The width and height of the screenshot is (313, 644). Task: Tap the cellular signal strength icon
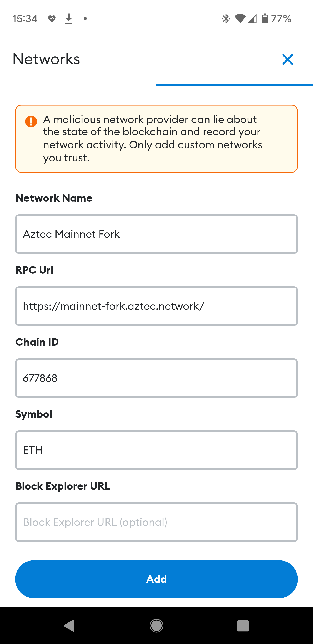(x=252, y=19)
